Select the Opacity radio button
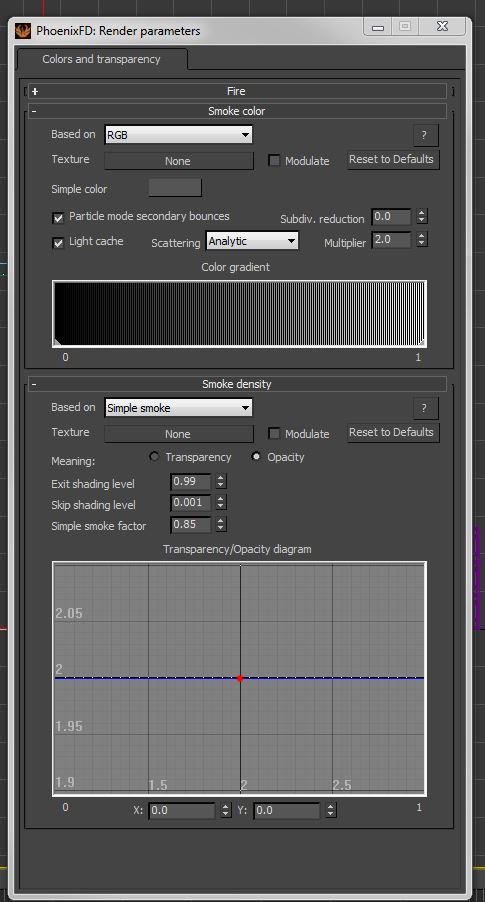485x902 pixels. 257,457
